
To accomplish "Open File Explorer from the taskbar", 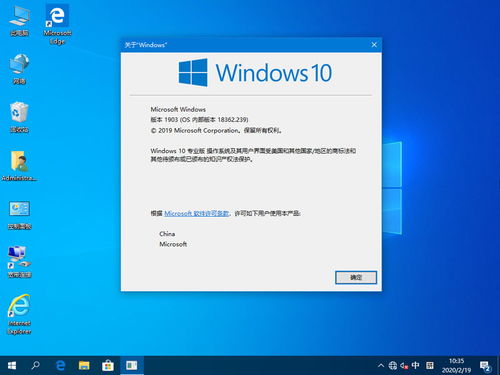I will click(x=84, y=366).
